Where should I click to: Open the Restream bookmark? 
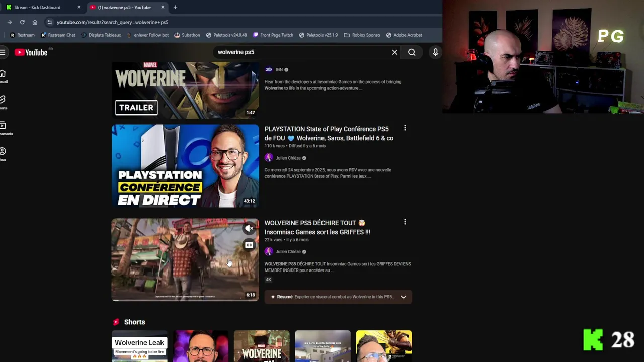click(x=22, y=35)
